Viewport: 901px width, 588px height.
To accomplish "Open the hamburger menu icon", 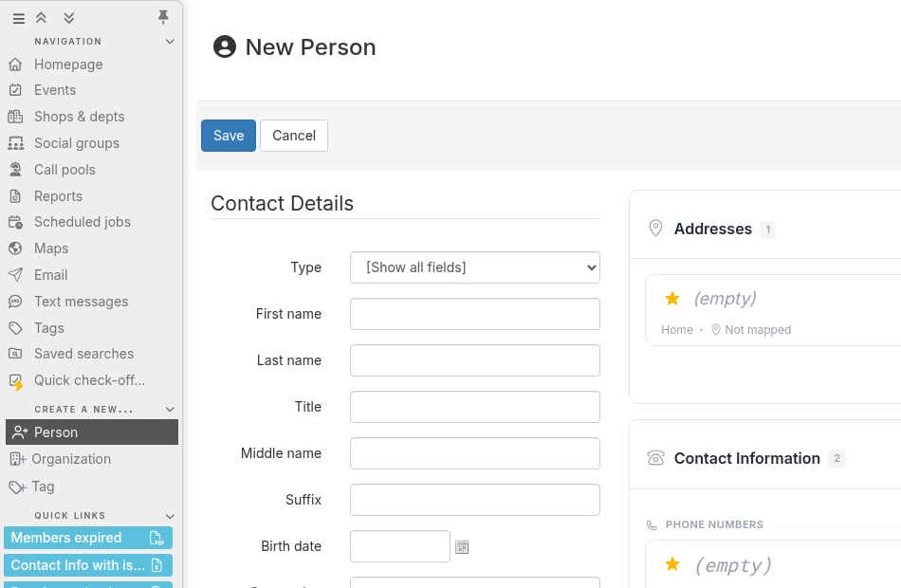I will coord(18,18).
